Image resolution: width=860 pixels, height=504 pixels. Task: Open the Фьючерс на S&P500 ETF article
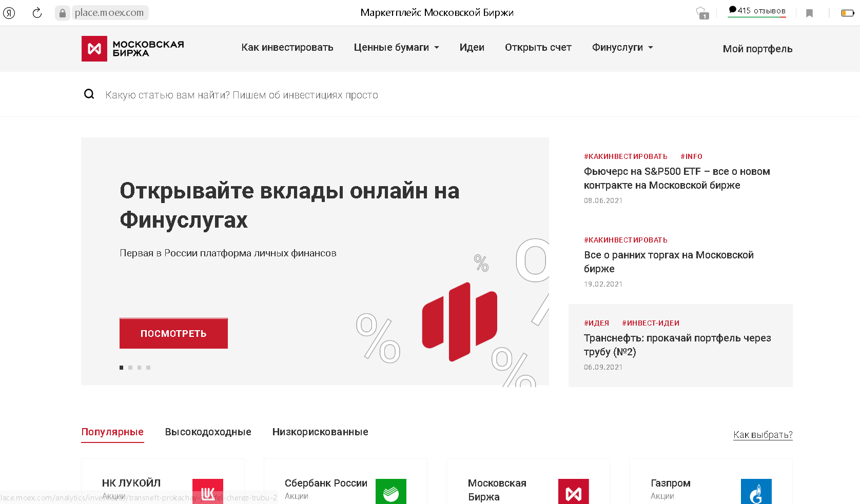pyautogui.click(x=677, y=178)
